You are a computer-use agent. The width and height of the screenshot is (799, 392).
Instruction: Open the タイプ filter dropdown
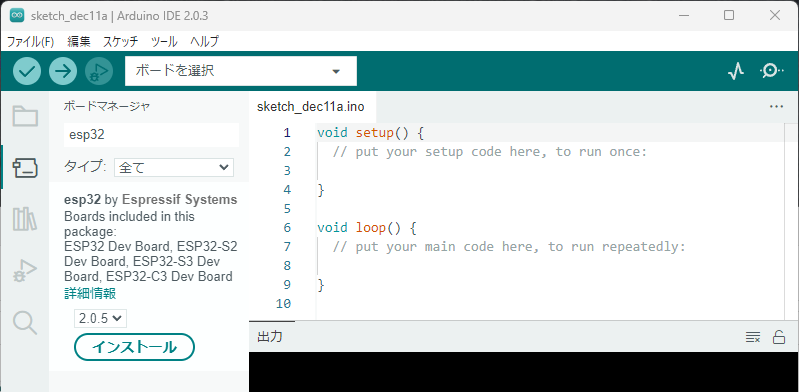coord(174,167)
